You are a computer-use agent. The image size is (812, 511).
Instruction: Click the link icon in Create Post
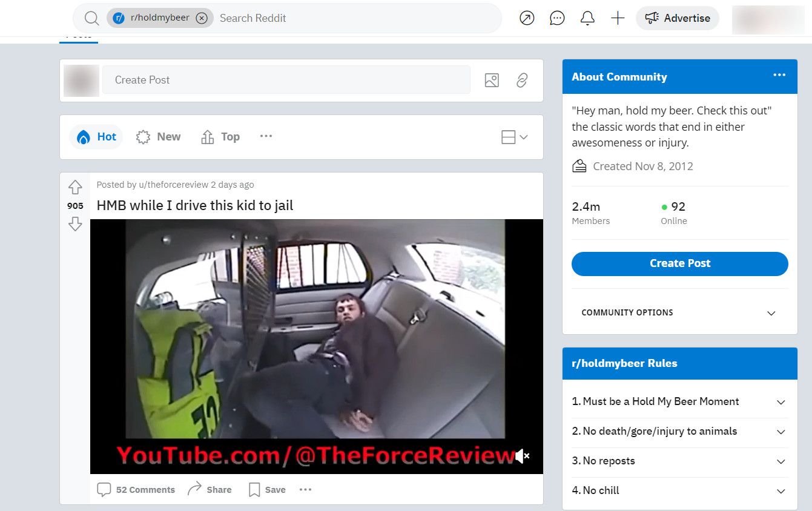point(522,80)
